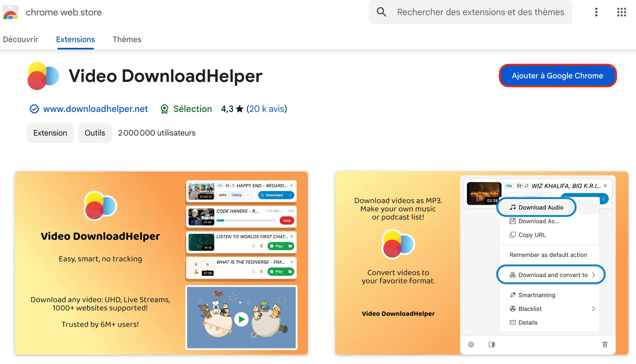Click the Hls badge on HAPPY END row
Viewport: 636px width, 364px height.
(220, 186)
